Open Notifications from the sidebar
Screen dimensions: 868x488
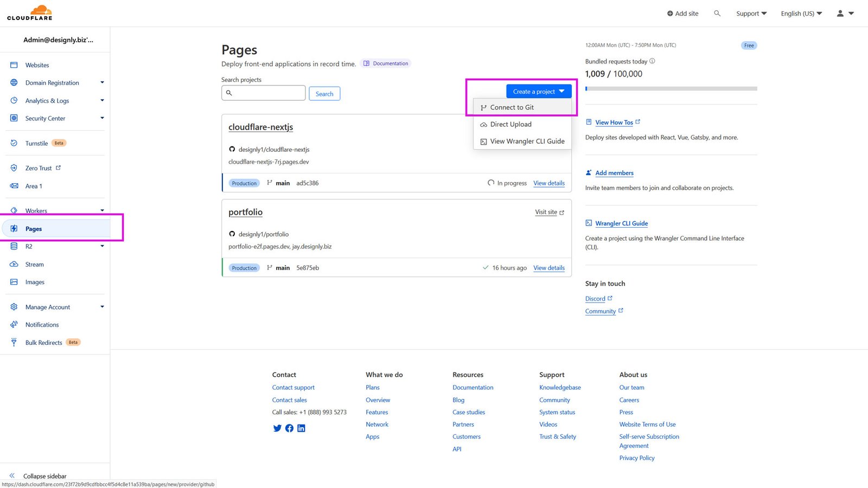(x=42, y=324)
